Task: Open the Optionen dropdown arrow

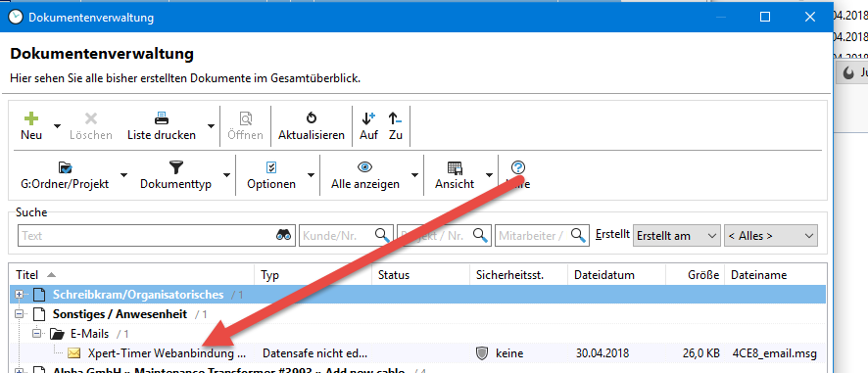Action: pos(311,175)
